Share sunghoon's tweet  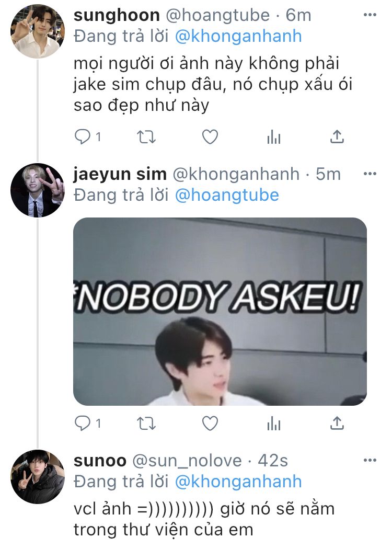337,137
